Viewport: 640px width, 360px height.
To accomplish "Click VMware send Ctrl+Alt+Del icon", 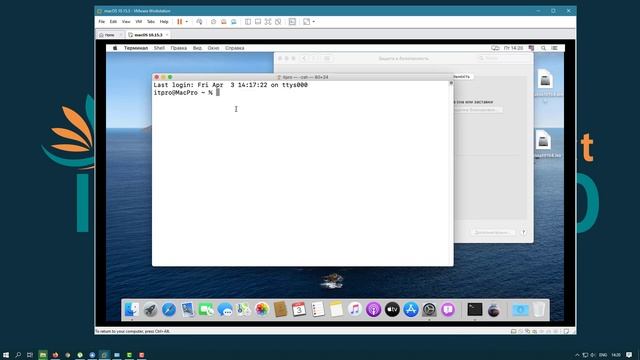I will coord(199,22).
